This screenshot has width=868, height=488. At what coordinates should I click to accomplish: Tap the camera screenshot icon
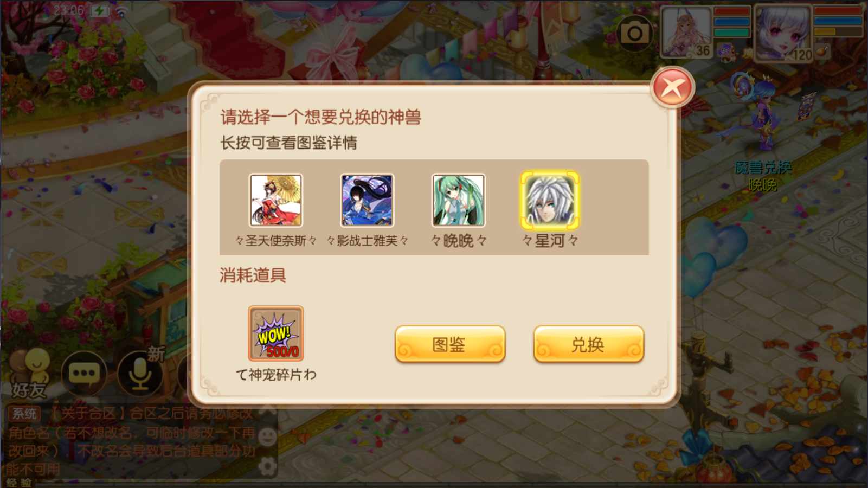pyautogui.click(x=635, y=34)
